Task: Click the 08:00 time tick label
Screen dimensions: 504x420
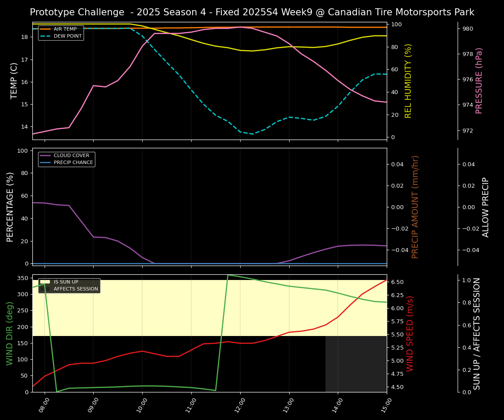Action: [x=44, y=405]
